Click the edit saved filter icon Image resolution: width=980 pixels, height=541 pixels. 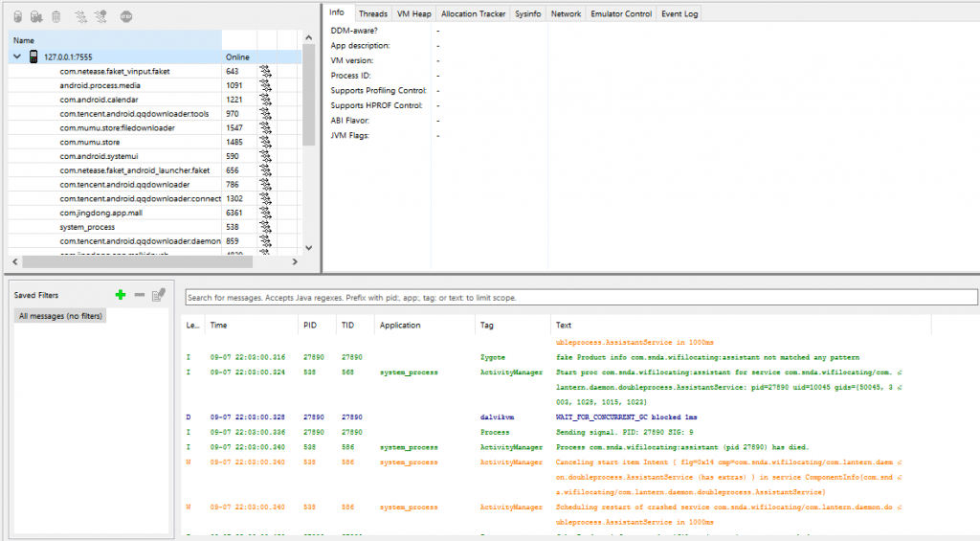[159, 295]
